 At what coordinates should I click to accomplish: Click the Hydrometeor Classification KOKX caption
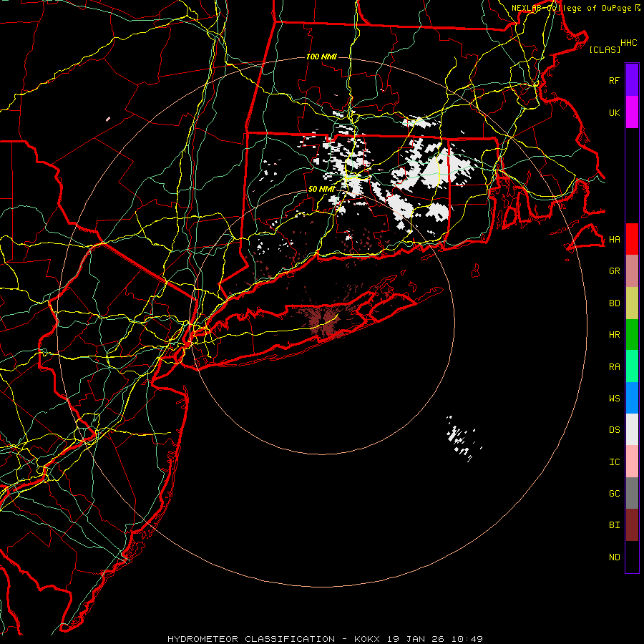coord(325,639)
